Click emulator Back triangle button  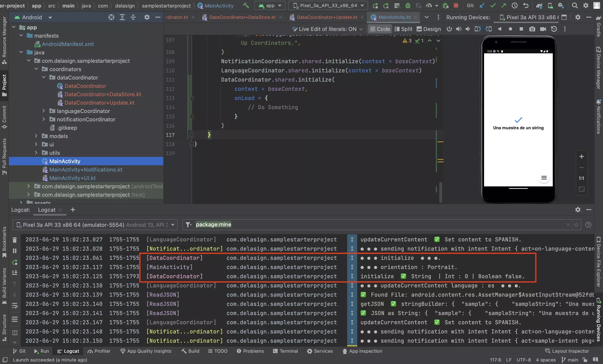[500, 29]
